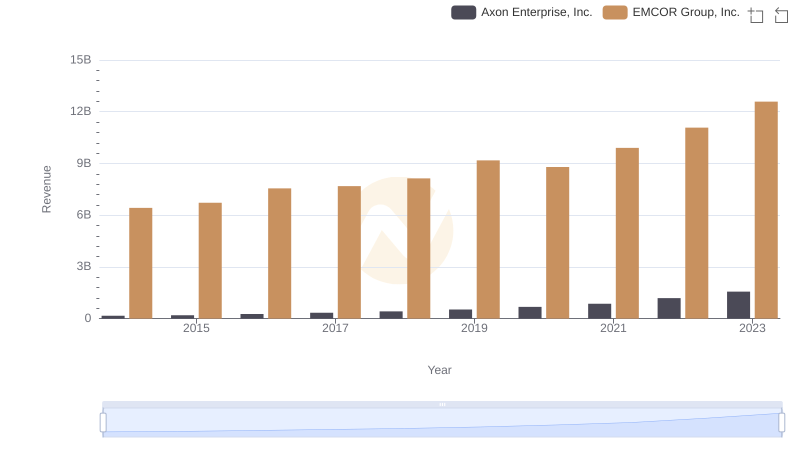Click the Axon bar for 2022

[x=669, y=308]
